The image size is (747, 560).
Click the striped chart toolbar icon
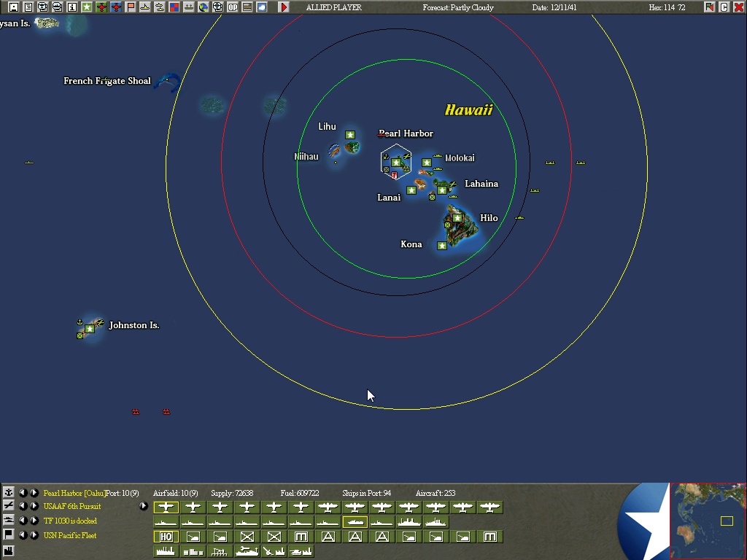(247, 7)
